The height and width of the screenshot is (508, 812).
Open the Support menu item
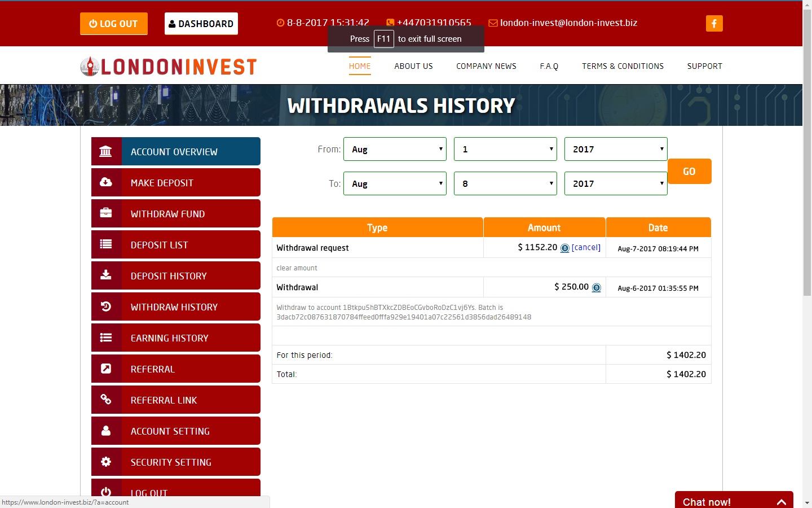tap(704, 66)
